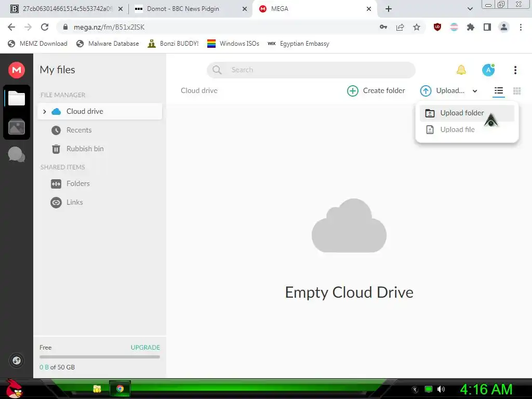The width and height of the screenshot is (532, 399).
Task: Open the uBlock Origin extension
Action: coord(437,27)
